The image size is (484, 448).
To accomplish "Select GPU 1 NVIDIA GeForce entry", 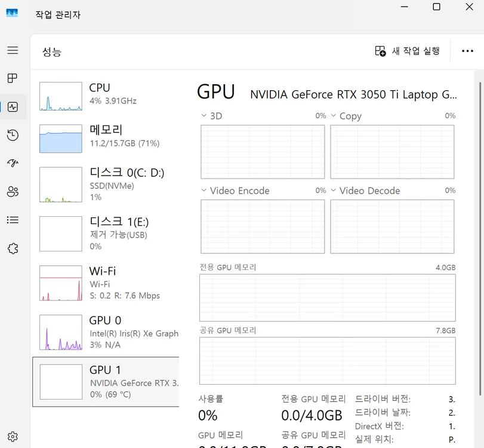I will pyautogui.click(x=106, y=382).
